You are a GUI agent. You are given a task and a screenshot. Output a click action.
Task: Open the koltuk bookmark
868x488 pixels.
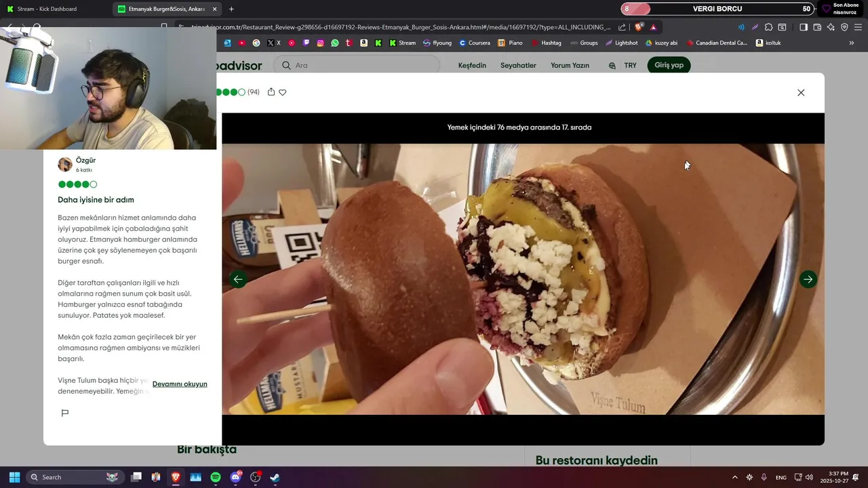(768, 43)
